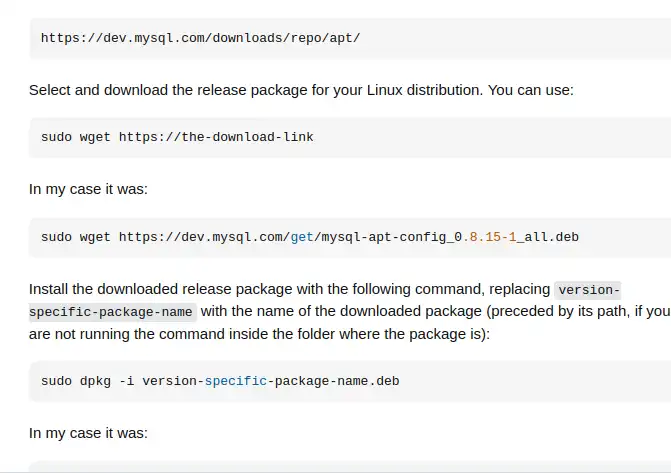Click 'wget' in the the-download-link command
Viewport: 671px width, 473px height.
point(95,137)
